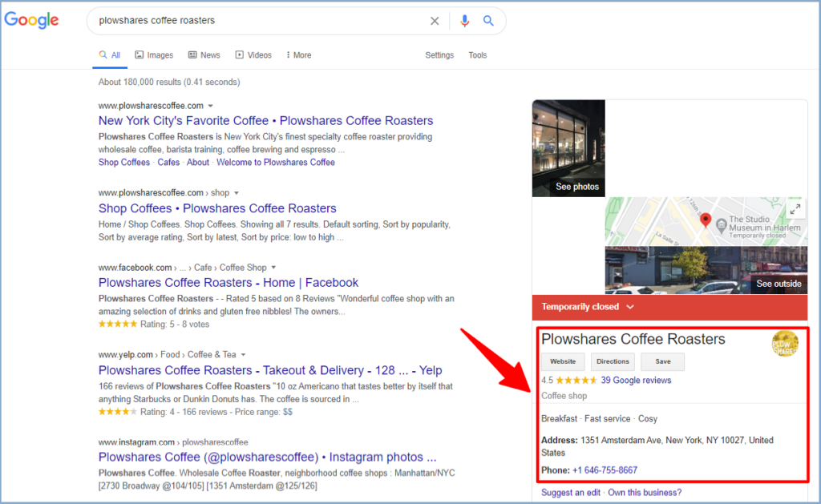Viewport: 821px width, 504px height.
Task: Open 39 Google reviews link
Action: 636,381
